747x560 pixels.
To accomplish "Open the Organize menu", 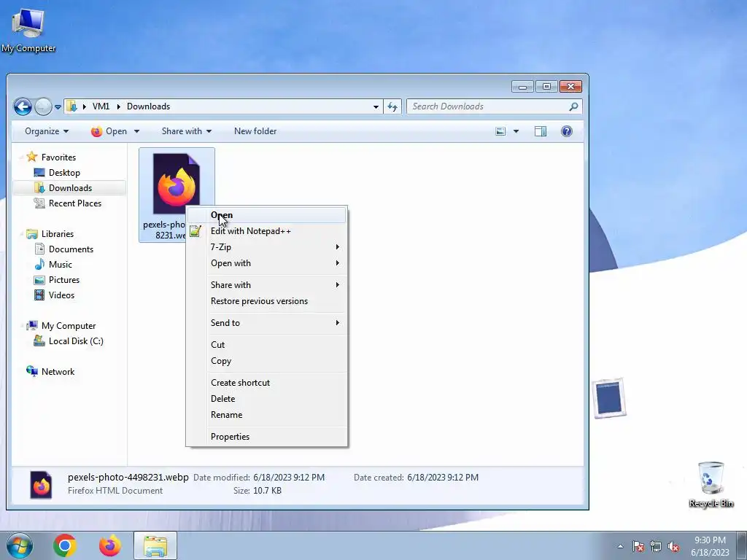I will 47,131.
